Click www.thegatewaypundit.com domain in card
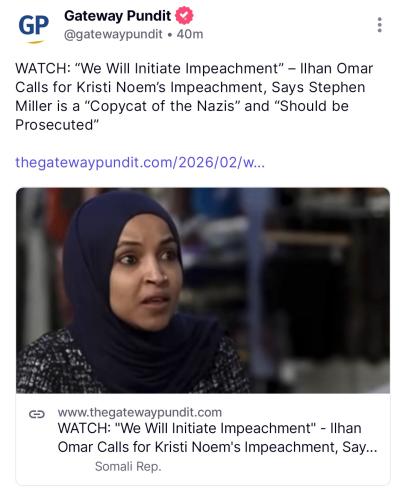Screen dimensions: 406x500 point(140,412)
